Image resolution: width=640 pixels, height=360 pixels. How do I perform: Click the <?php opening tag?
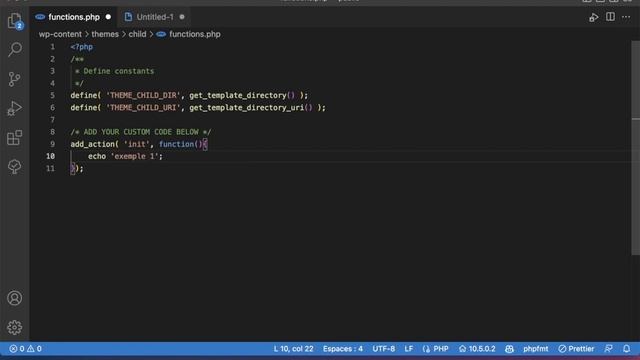[81, 47]
